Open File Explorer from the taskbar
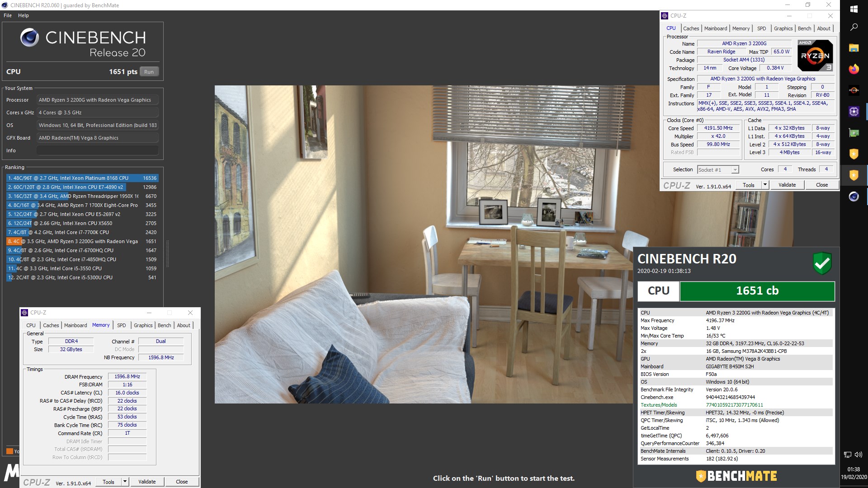868x488 pixels. coord(854,48)
